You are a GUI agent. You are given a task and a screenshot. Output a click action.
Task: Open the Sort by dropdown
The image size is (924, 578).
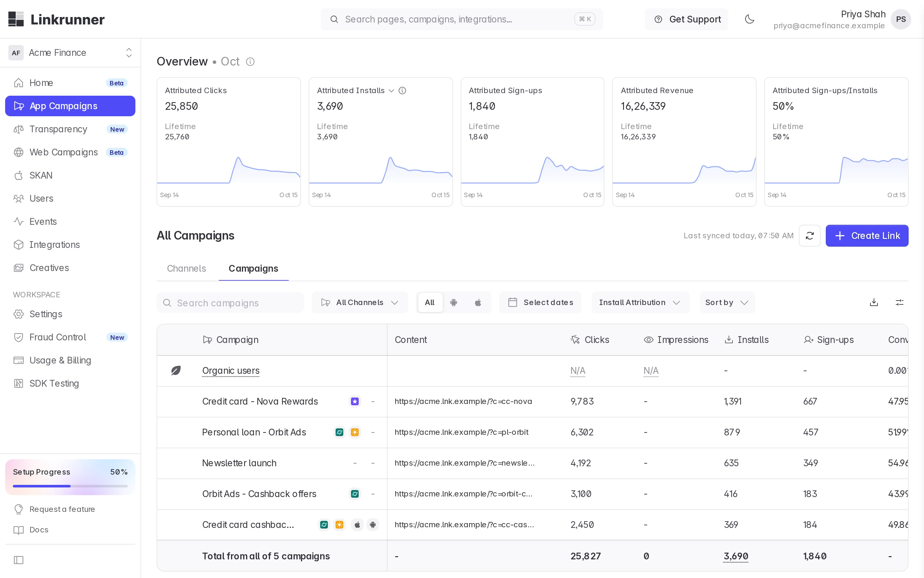(x=727, y=302)
